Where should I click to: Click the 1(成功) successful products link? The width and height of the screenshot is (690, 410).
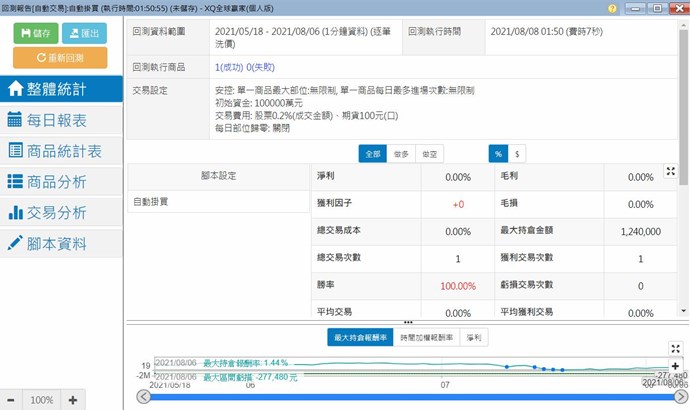coord(234,67)
